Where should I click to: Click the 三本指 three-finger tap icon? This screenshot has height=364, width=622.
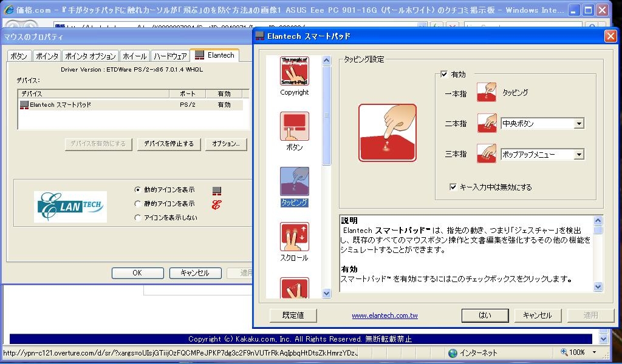[x=487, y=153]
